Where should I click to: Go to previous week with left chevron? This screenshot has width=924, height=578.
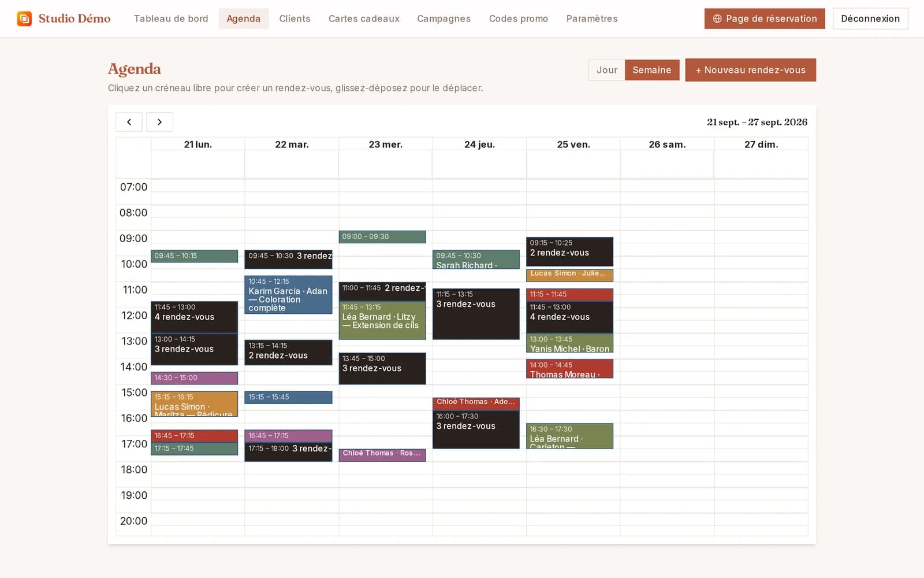(129, 122)
